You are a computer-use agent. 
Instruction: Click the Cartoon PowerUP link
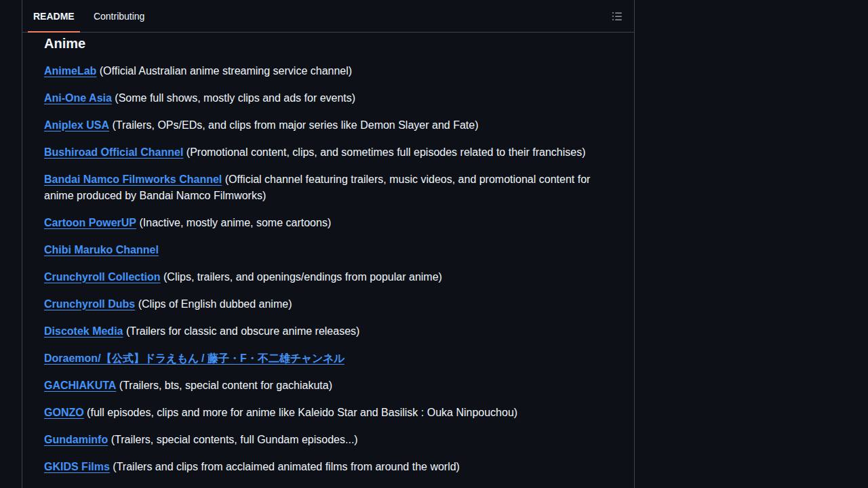click(x=90, y=223)
